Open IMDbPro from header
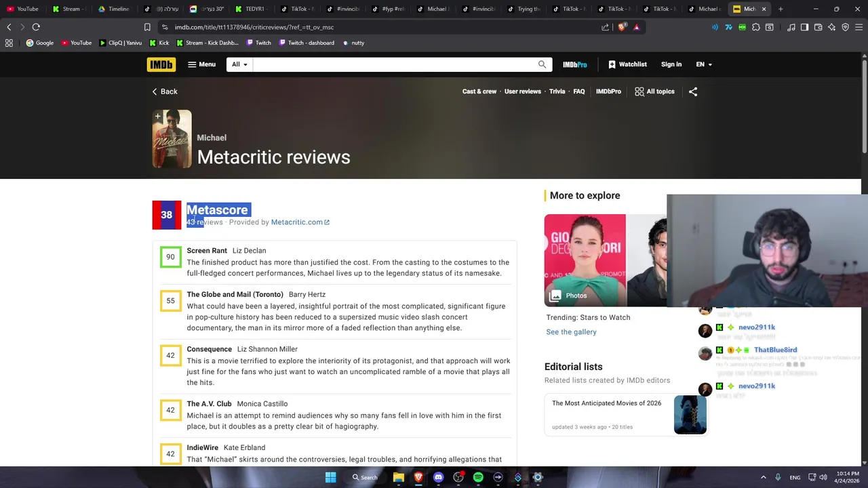The width and height of the screenshot is (868, 488). tap(574, 64)
